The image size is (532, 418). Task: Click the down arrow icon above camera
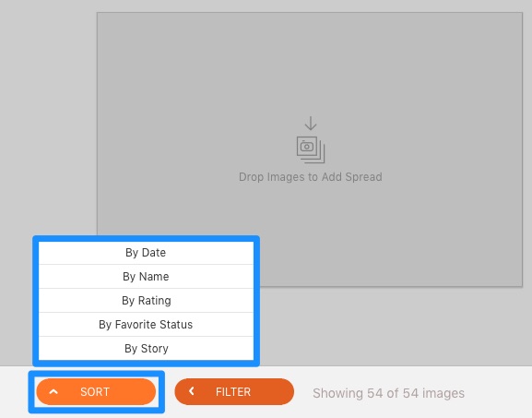[x=311, y=124]
